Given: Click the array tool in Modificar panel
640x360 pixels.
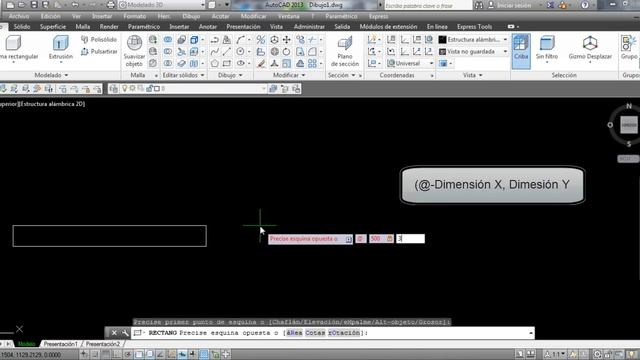Looking at the screenshot, I should pos(313,64).
